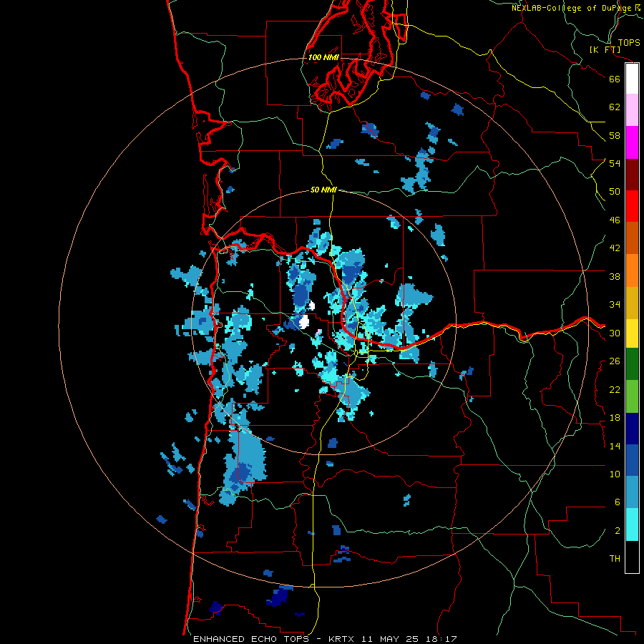Screen dimensions: 644x644
Task: Click the legend value "38"
Action: (x=615, y=276)
